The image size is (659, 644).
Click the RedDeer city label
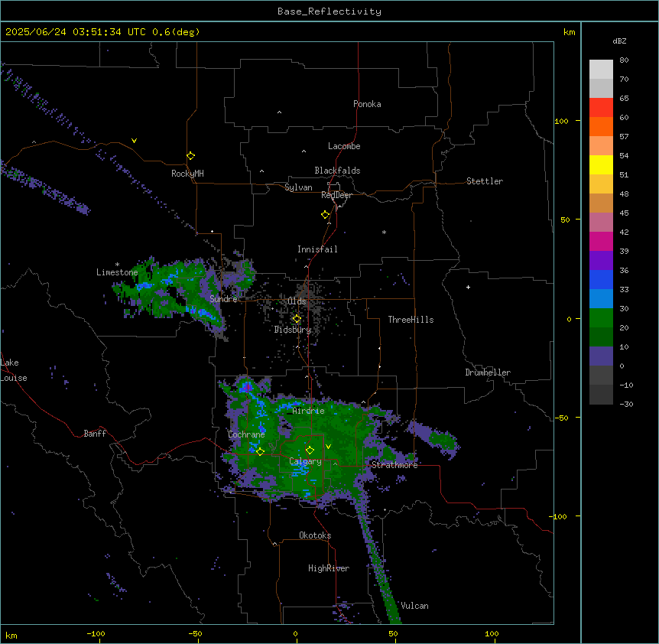coord(336,195)
